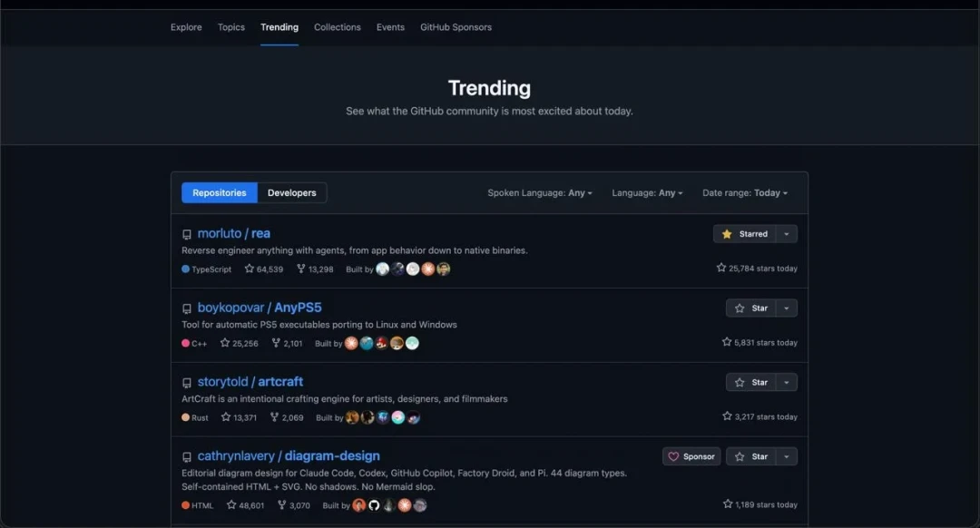Open stargazers count 48,601 for diagram-design

tap(245, 505)
